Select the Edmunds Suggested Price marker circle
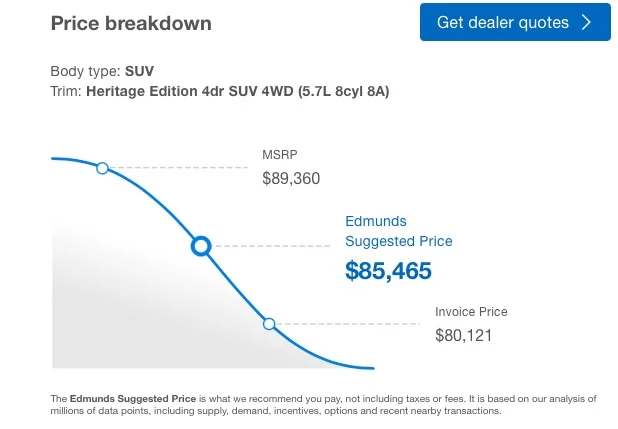 pyautogui.click(x=201, y=245)
